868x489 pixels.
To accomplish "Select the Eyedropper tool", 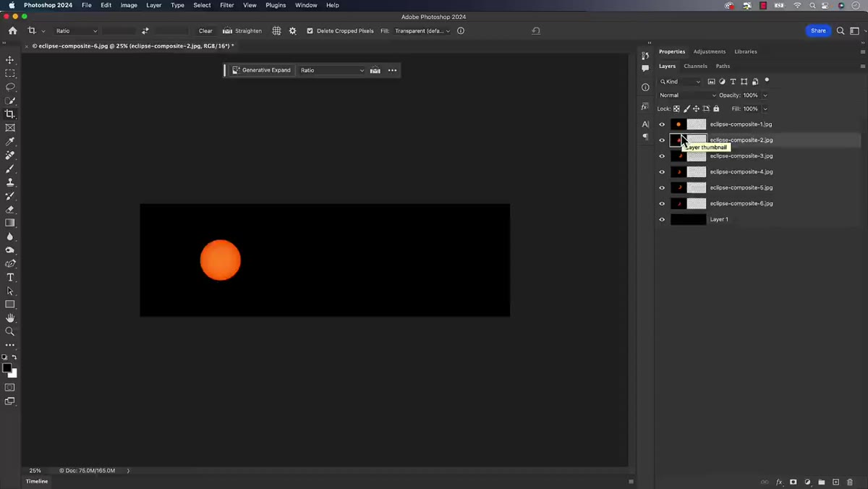I will [10, 142].
